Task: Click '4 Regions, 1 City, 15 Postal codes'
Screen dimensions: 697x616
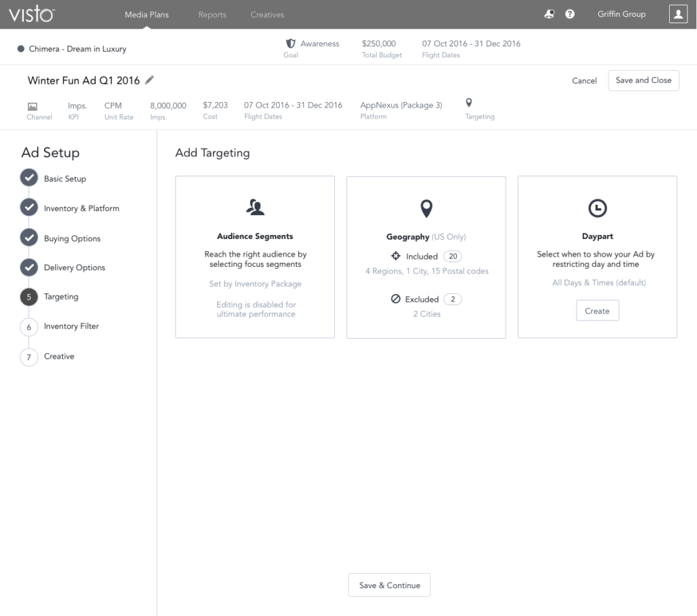Action: pyautogui.click(x=427, y=271)
